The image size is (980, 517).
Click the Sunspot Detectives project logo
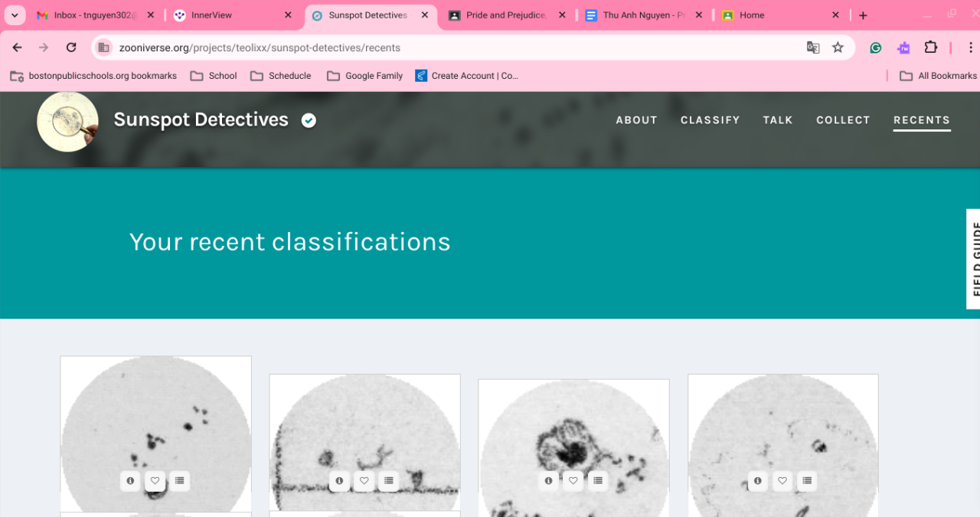[67, 121]
